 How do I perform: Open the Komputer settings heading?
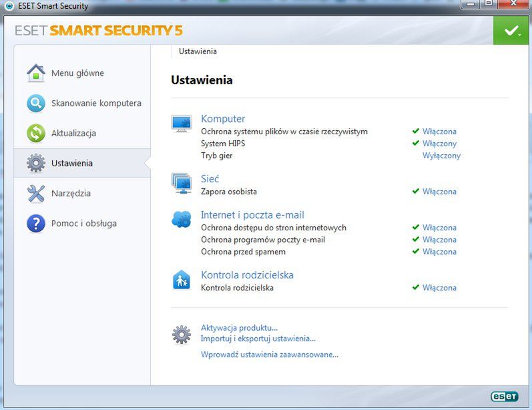tap(223, 119)
